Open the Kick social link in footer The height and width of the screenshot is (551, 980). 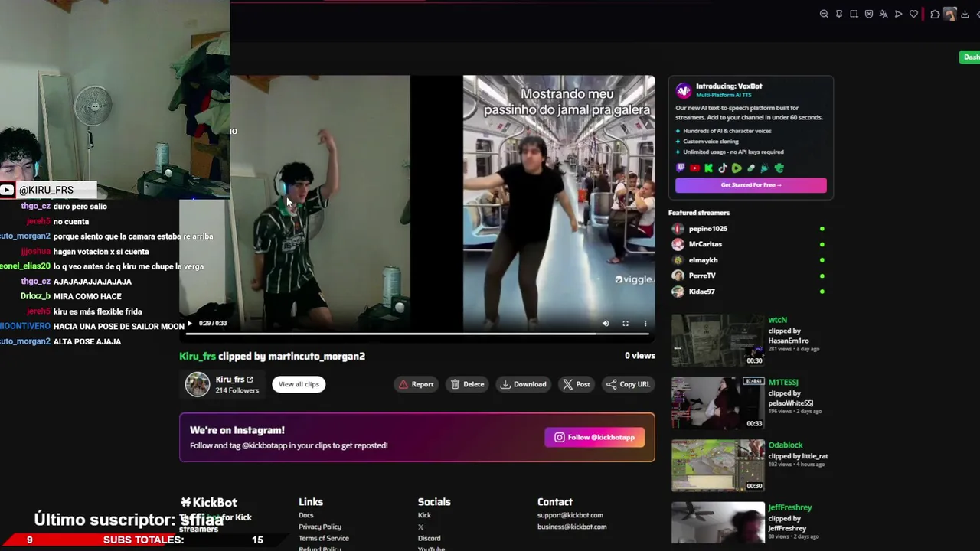pos(424,515)
